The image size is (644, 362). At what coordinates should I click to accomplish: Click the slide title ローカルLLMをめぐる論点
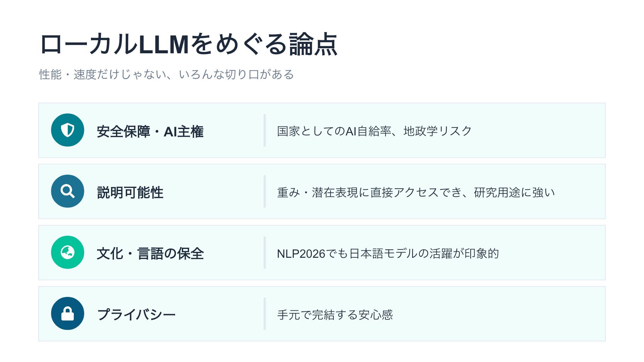tap(189, 44)
